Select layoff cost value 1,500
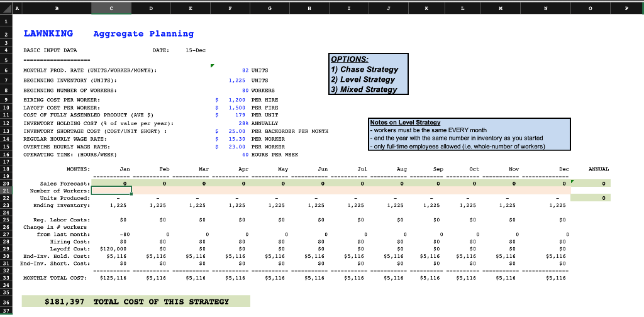Viewport: 644px width, 317px height. (238, 108)
